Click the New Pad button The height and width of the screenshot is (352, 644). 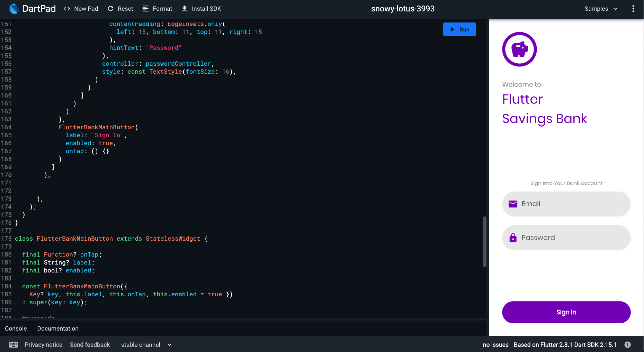pos(81,9)
